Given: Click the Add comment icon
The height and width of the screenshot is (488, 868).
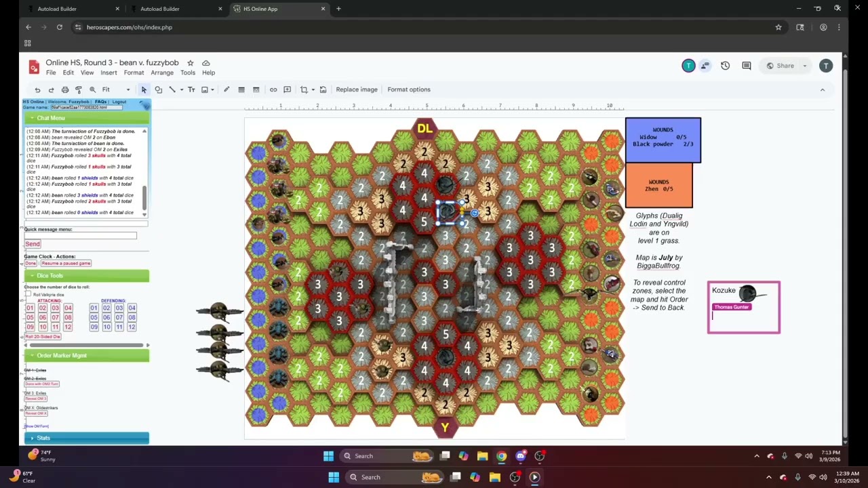Looking at the screenshot, I should (x=287, y=89).
